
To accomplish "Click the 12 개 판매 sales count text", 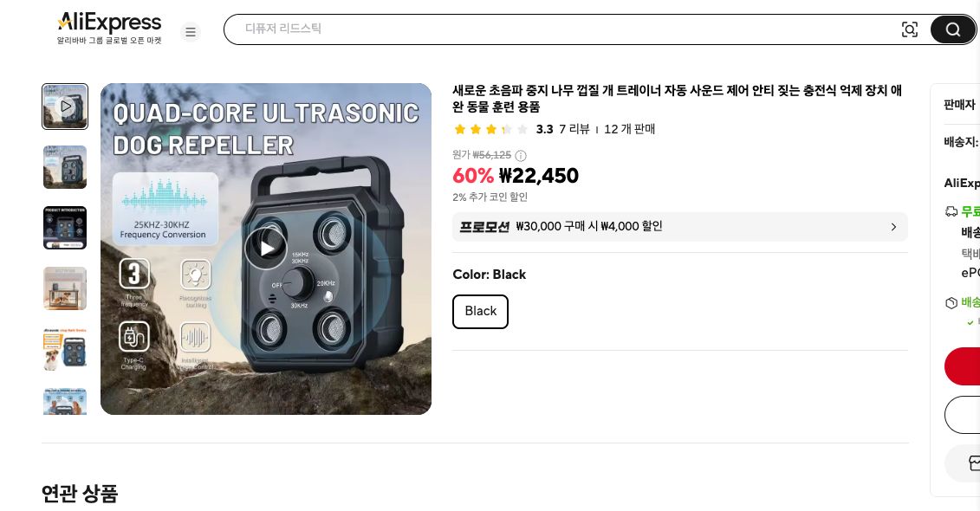I will pyautogui.click(x=629, y=129).
